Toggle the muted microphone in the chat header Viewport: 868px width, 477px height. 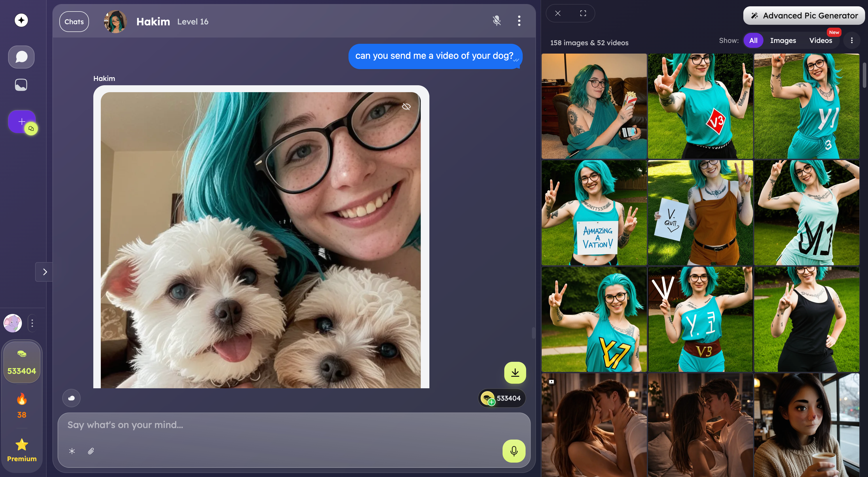tap(497, 21)
